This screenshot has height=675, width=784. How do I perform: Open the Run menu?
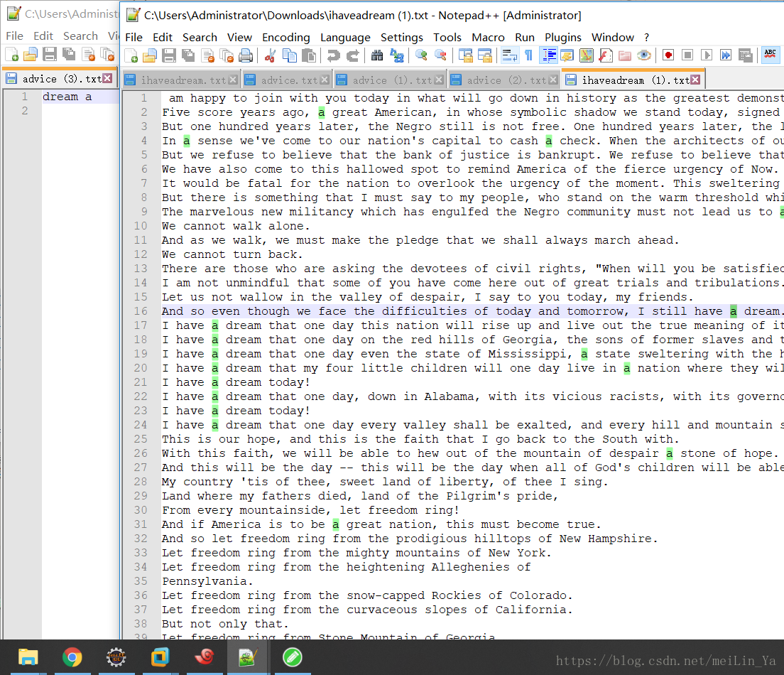(x=525, y=38)
